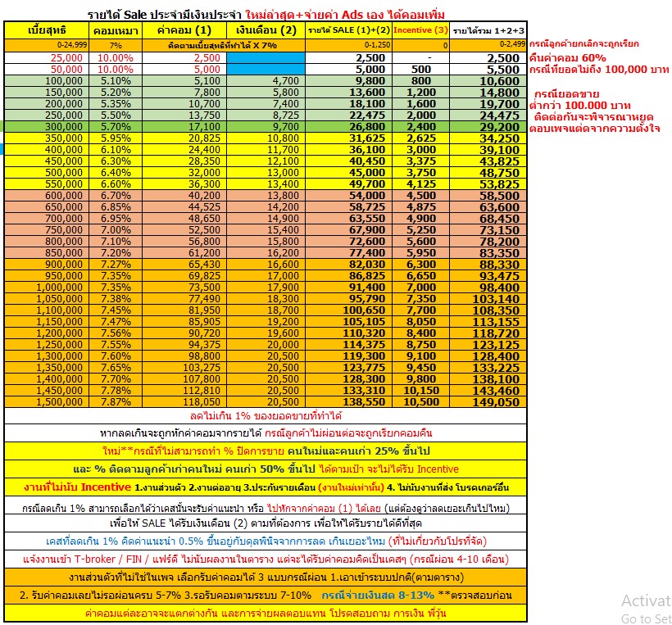This screenshot has height=625, width=672.
Task: Select the 'รายได้รวม 1+2+3' header cell
Action: [x=488, y=30]
